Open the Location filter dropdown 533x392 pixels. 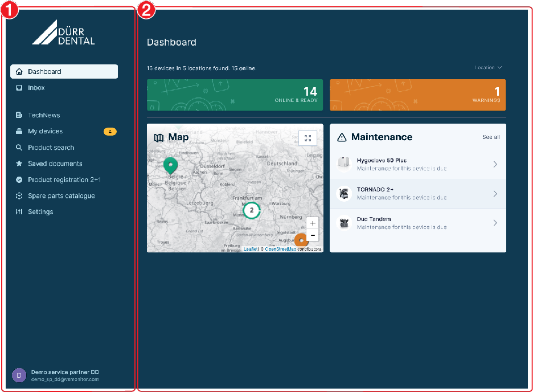pos(489,68)
